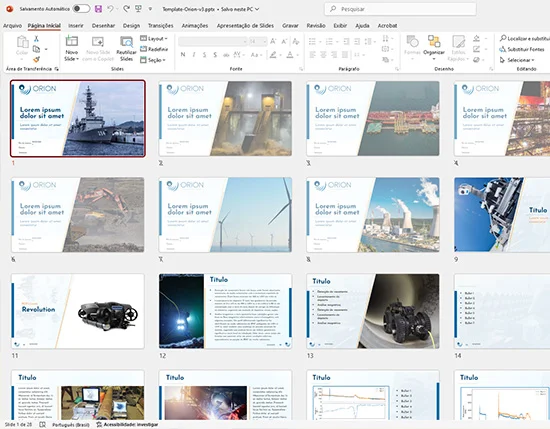Open Acessibilidade: investigar in status bar
The height and width of the screenshot is (429, 550).
127,424
